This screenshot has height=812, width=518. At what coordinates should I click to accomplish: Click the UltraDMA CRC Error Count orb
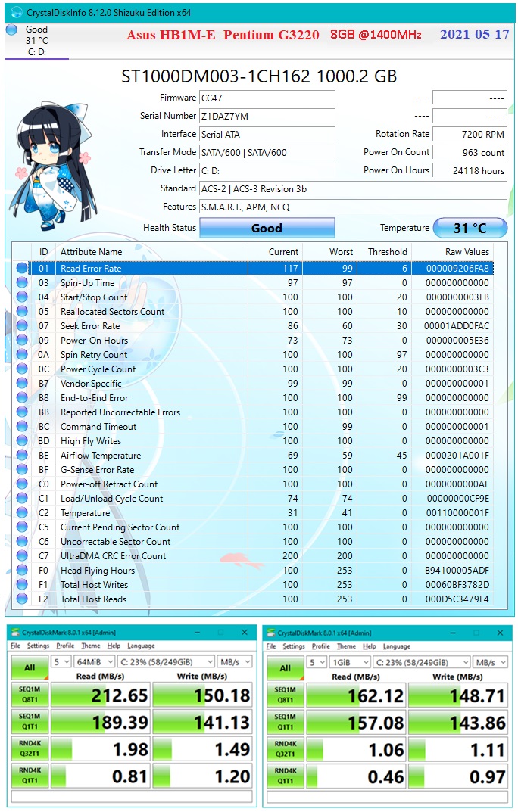click(x=22, y=555)
